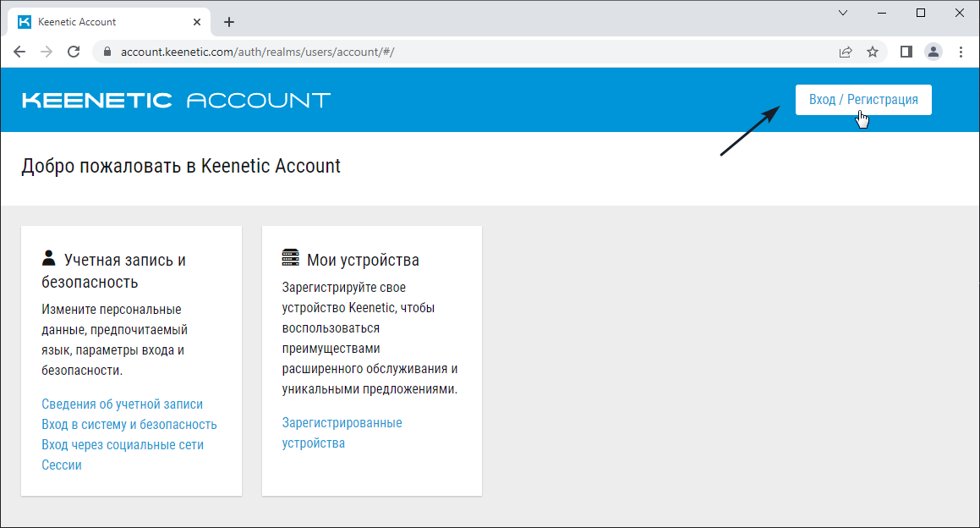Open the browser side panel icon
The width and height of the screenshot is (980, 528).
tap(906, 52)
